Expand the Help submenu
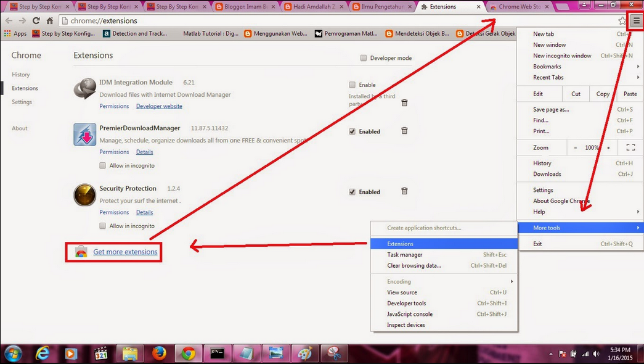This screenshot has height=364, width=644. [x=581, y=212]
